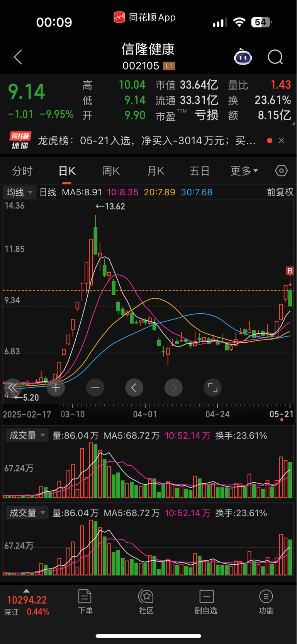Open the 均线 indicator dropdown
This screenshot has width=297, height=644.
click(x=20, y=192)
